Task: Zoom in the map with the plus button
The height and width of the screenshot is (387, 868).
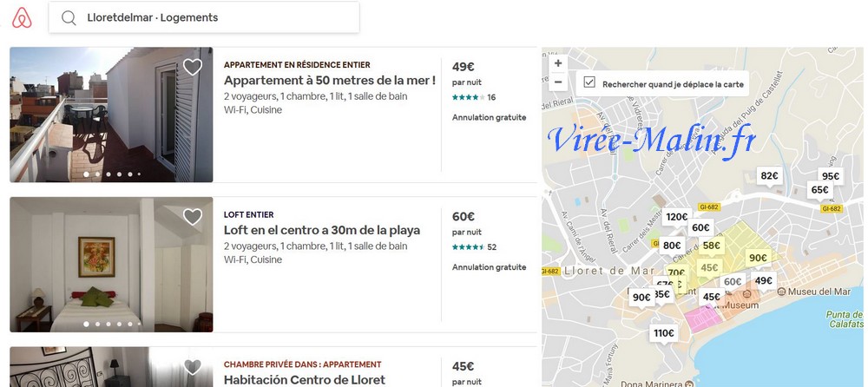Action: point(558,63)
